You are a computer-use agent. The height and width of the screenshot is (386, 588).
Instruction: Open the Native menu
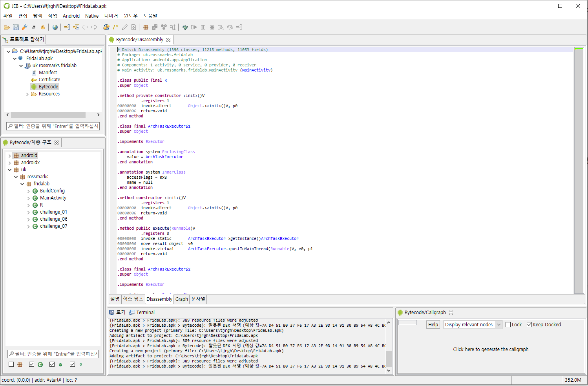click(92, 16)
